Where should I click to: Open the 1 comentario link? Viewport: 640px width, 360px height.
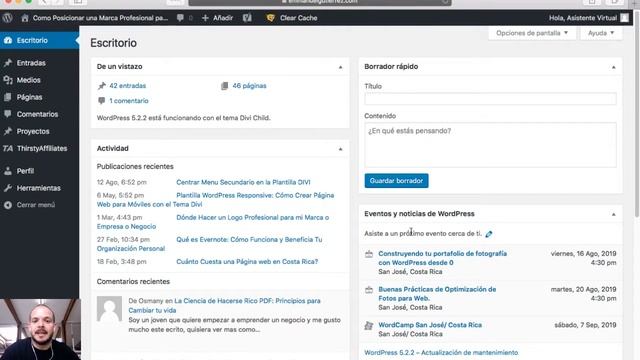(x=129, y=101)
